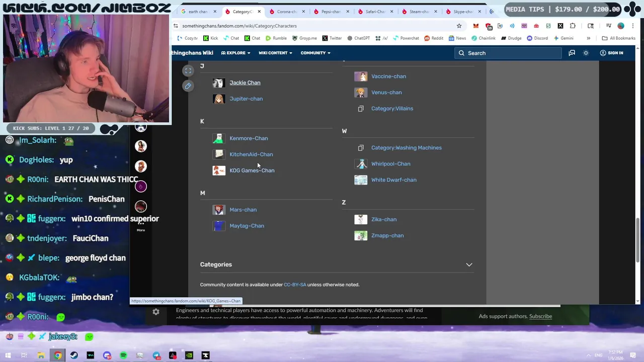Click the fullscreen expand icon on wiki page
This screenshot has height=362, width=644.
tap(188, 71)
